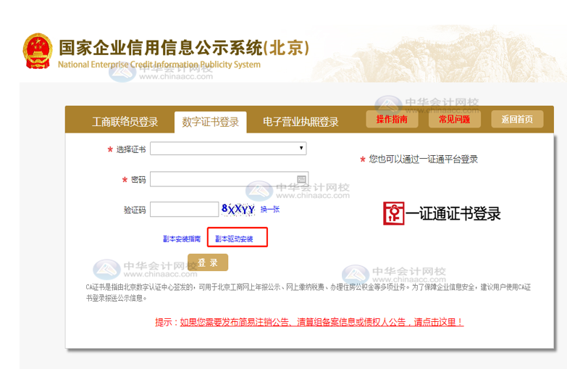Image resolution: width=588 pixels, height=377 pixels.
Task: Click the 登录 button
Action: coord(208,262)
